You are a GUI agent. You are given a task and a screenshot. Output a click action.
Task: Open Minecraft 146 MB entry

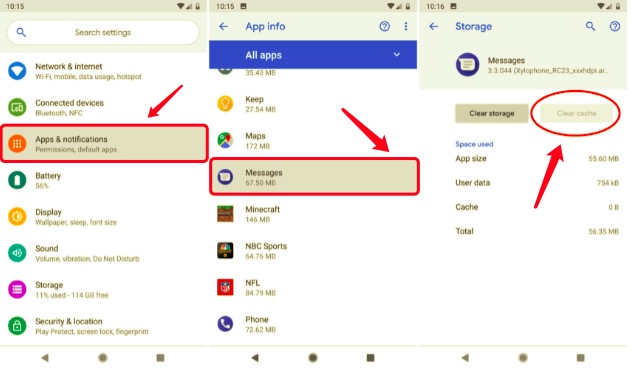[313, 214]
